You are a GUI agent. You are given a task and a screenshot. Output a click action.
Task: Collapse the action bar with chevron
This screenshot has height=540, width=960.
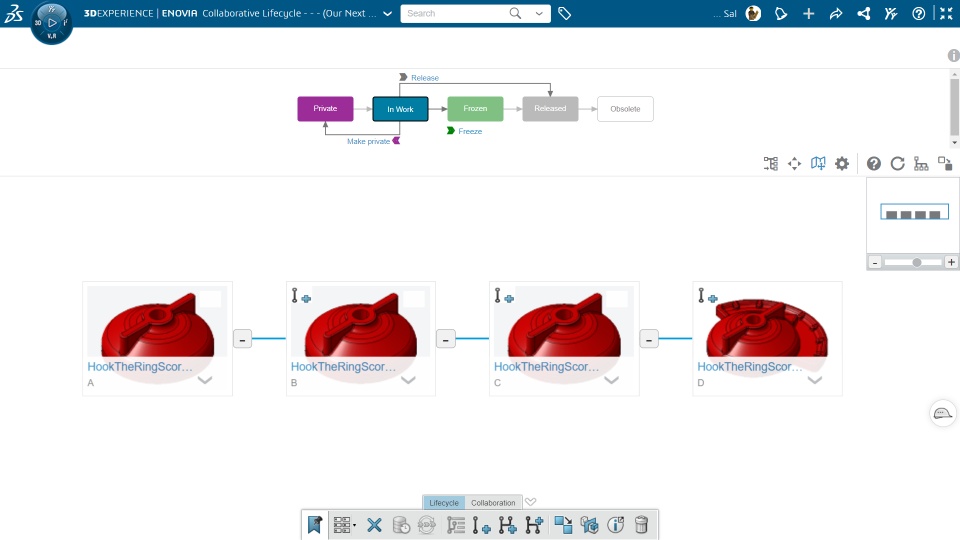pyautogui.click(x=531, y=502)
